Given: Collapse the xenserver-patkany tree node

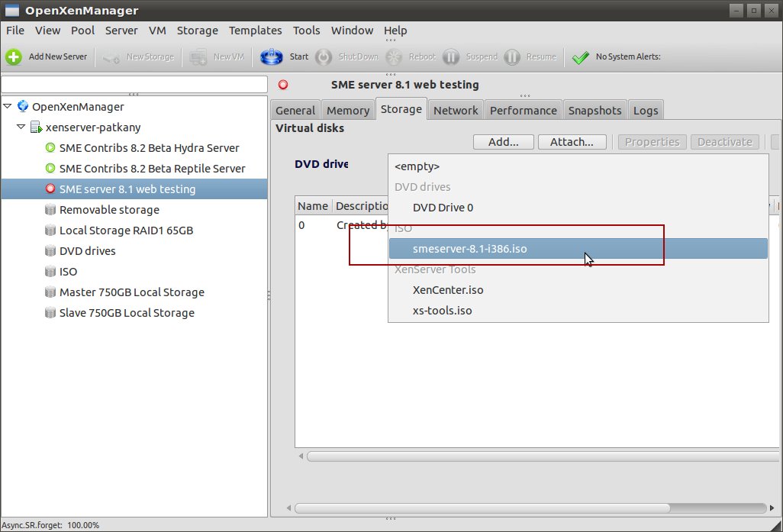Looking at the screenshot, I should [x=21, y=127].
